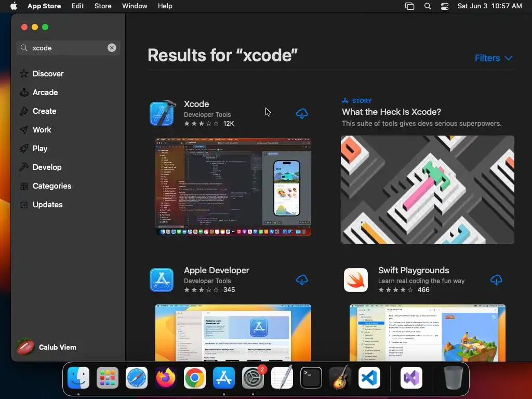Open the Trash in the Dock
The image size is (532, 399).
pyautogui.click(x=454, y=378)
